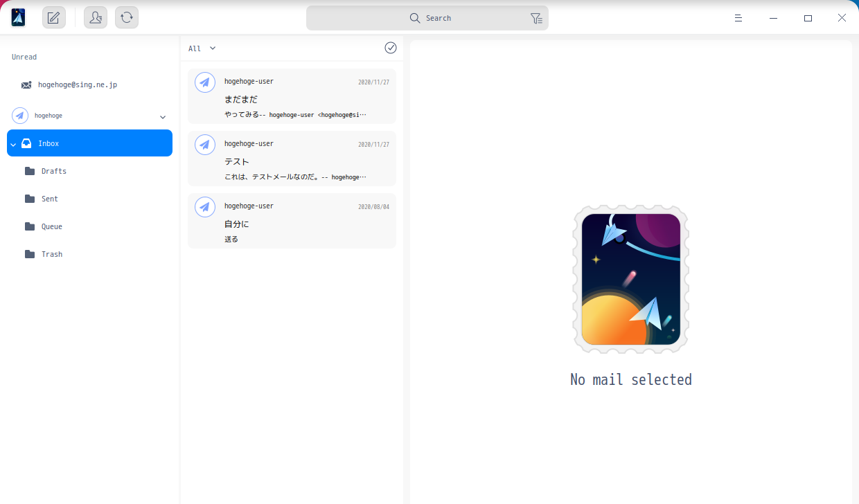
Task: Click preview text 送る
Action: [x=231, y=240]
